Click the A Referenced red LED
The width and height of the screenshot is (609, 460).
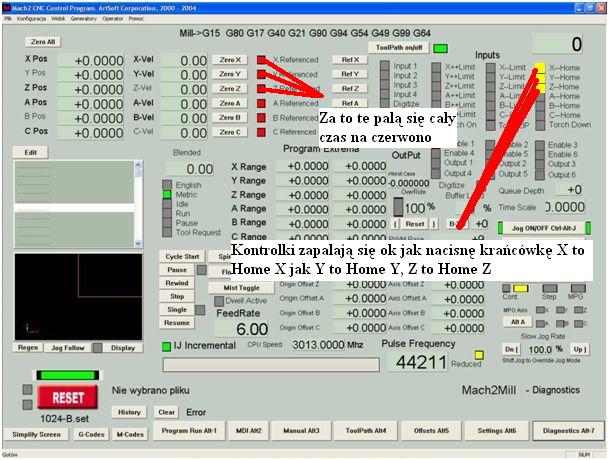pos(261,103)
